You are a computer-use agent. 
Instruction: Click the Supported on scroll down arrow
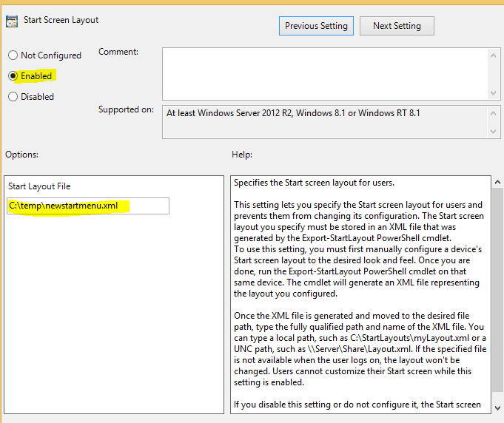tap(494, 132)
